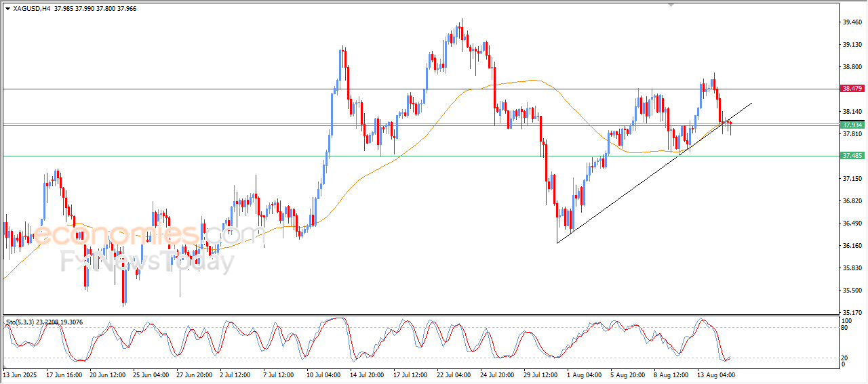Click the 2 Jul 12:00 time label
Image resolution: width=868 pixels, height=384 pixels.
[236, 374]
